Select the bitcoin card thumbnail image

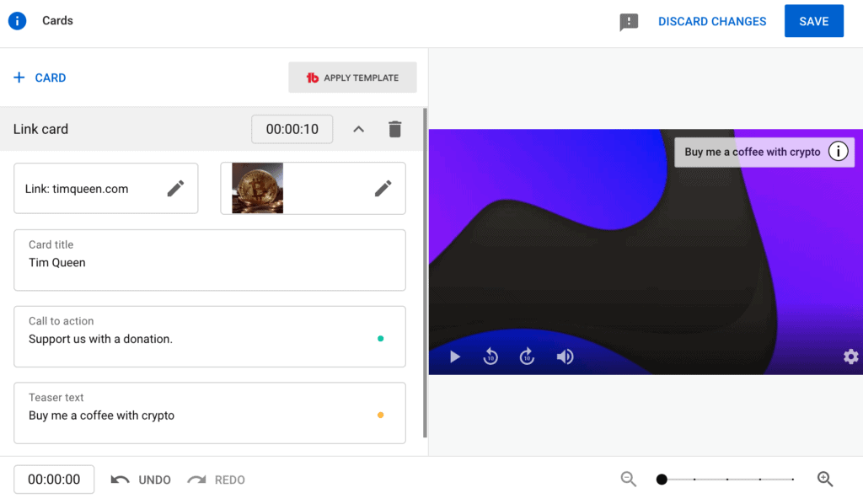click(258, 188)
